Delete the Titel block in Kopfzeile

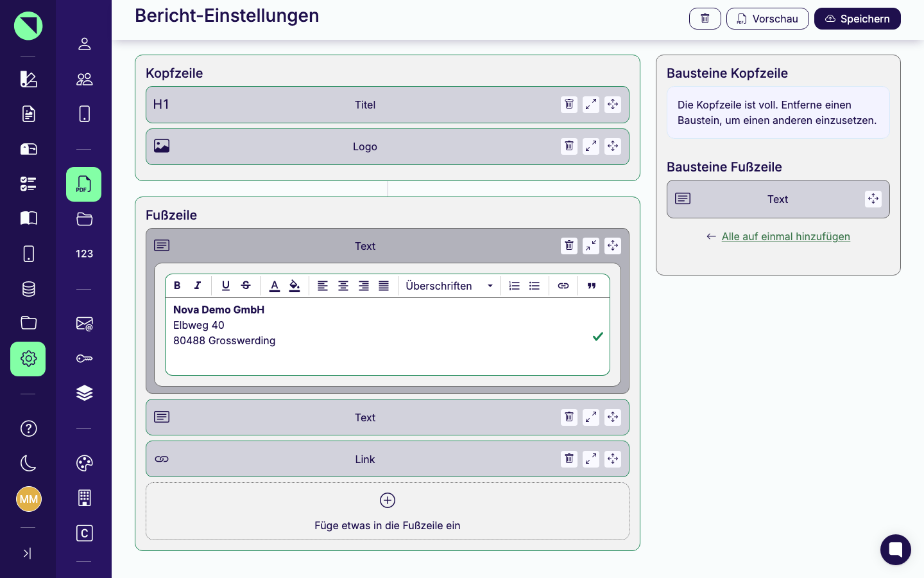(569, 105)
